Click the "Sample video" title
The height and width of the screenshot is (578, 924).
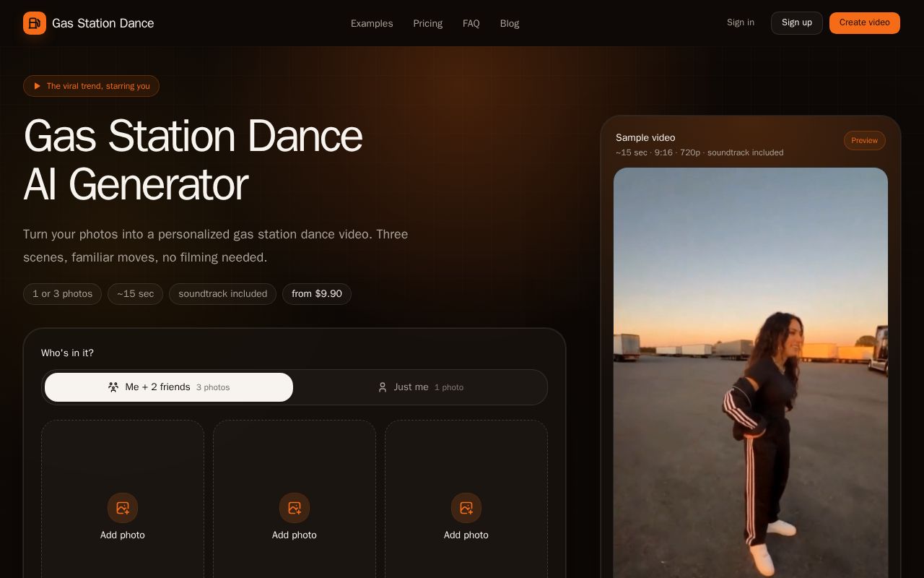[x=645, y=137]
